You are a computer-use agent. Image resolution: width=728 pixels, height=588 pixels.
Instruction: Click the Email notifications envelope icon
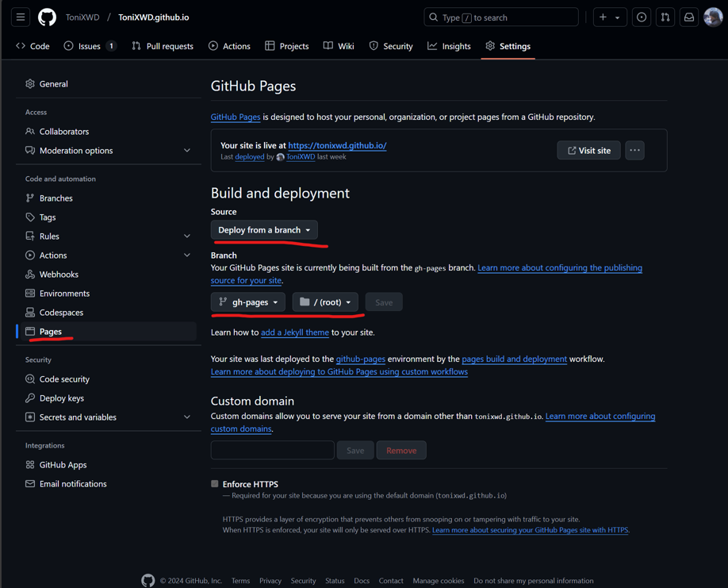[30, 483]
